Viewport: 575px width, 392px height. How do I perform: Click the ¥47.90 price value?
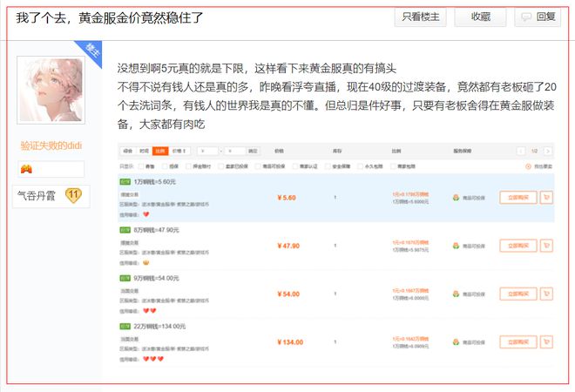(288, 246)
